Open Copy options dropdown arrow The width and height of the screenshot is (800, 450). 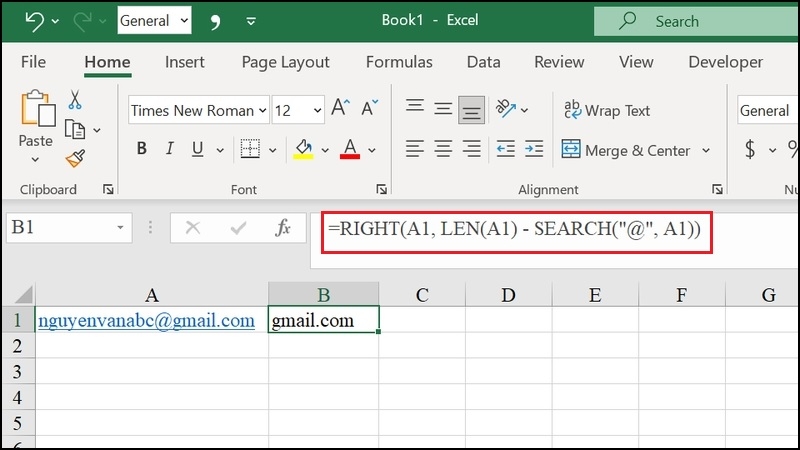click(97, 131)
